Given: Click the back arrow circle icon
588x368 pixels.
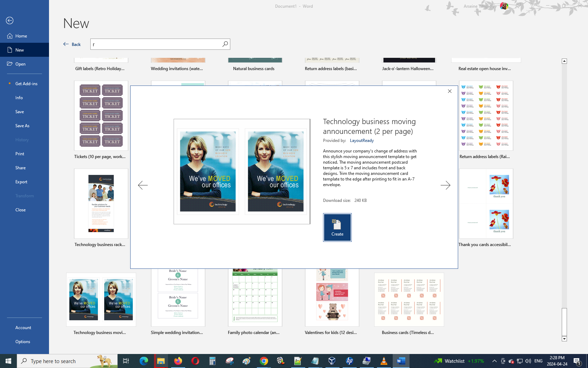Looking at the screenshot, I should [10, 21].
